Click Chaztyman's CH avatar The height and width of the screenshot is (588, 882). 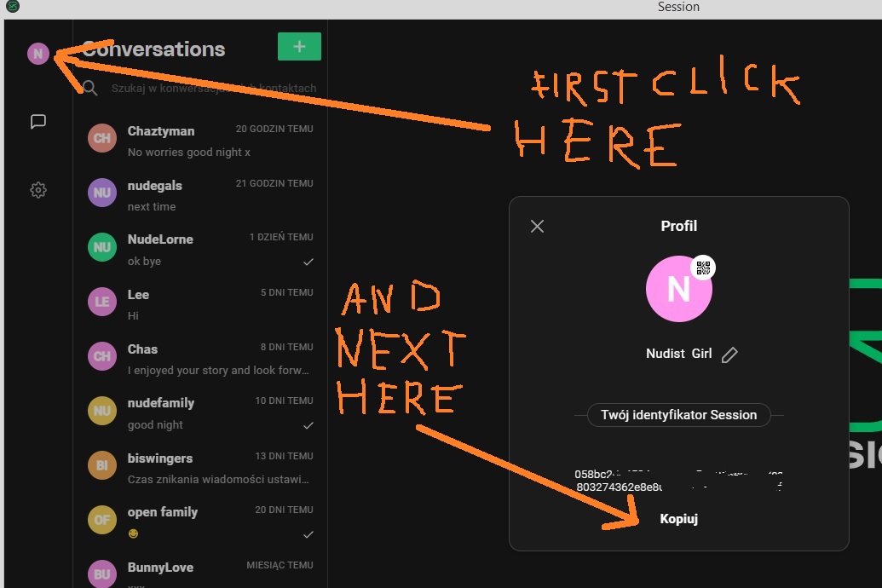(x=101, y=138)
